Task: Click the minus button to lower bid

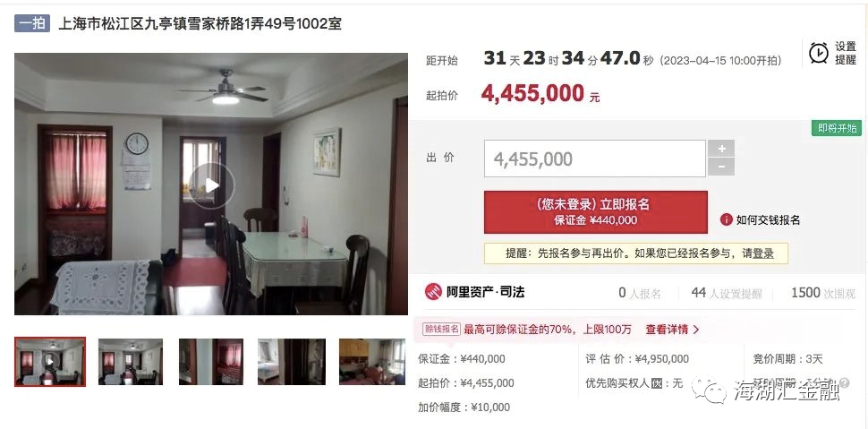Action: pyautogui.click(x=721, y=167)
